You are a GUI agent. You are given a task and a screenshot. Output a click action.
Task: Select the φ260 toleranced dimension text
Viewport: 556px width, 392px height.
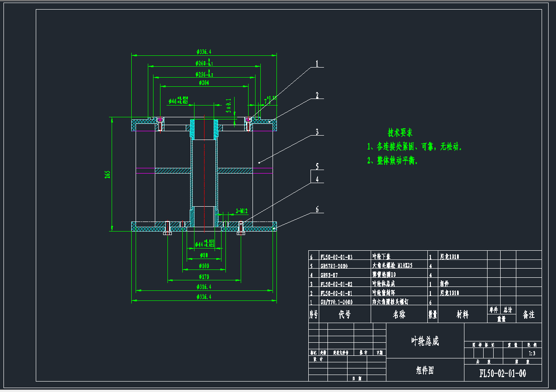204,63
